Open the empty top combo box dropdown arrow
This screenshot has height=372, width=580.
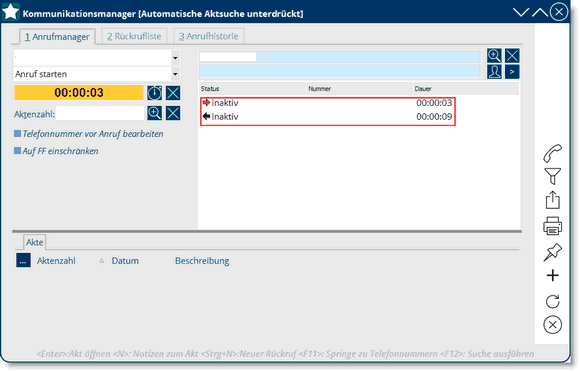coord(175,58)
